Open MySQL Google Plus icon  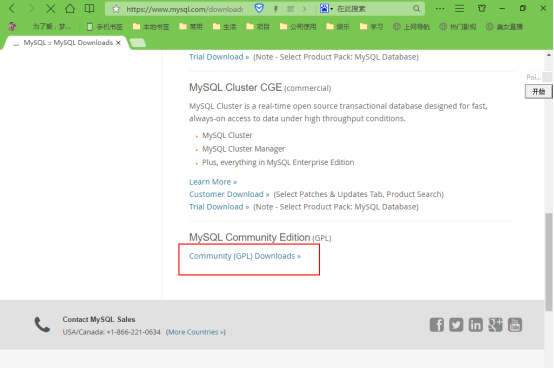pyautogui.click(x=495, y=325)
